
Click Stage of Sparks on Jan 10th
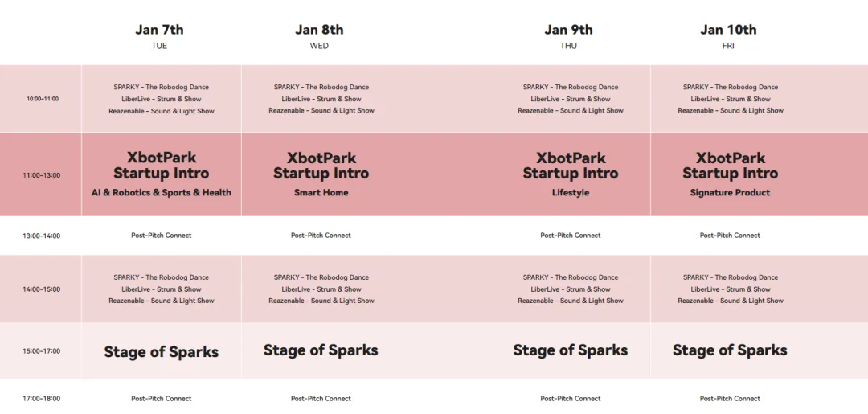(730, 350)
